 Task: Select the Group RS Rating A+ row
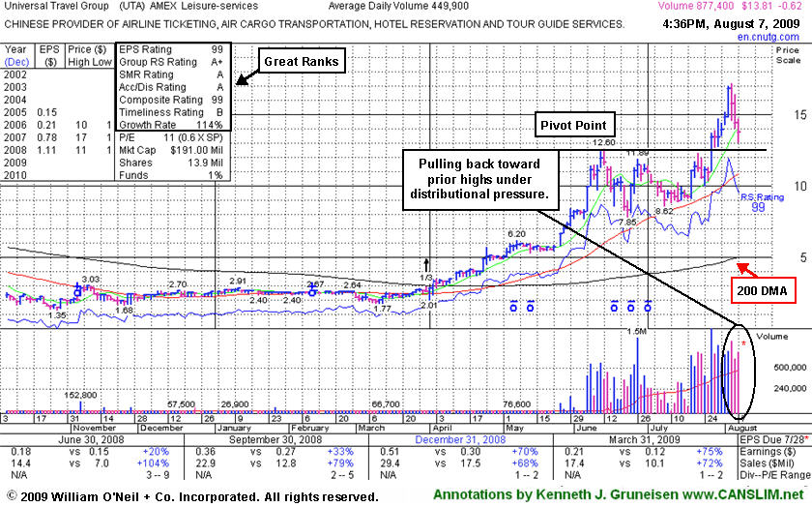pyautogui.click(x=171, y=62)
